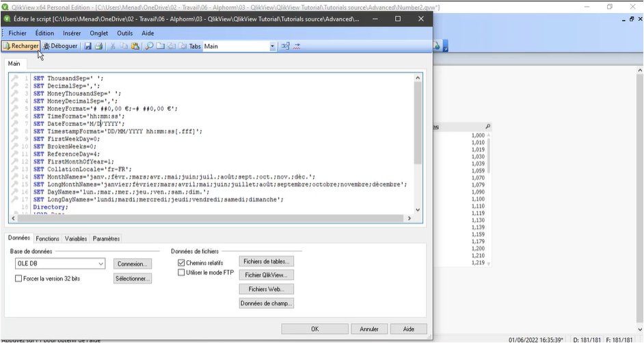Image resolution: width=644 pixels, height=343 pixels.
Task: Switch to the Fonctions tab
Action: 47,238
